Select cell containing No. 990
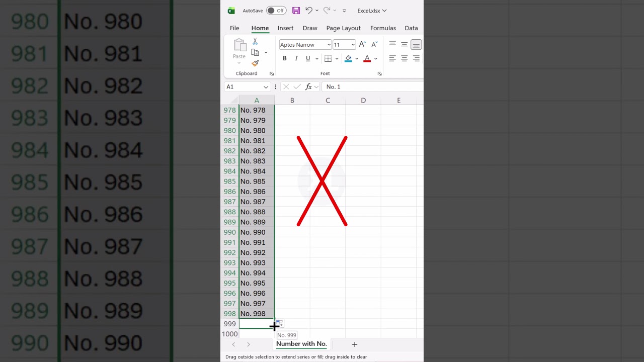The image size is (644, 362). pos(257,232)
